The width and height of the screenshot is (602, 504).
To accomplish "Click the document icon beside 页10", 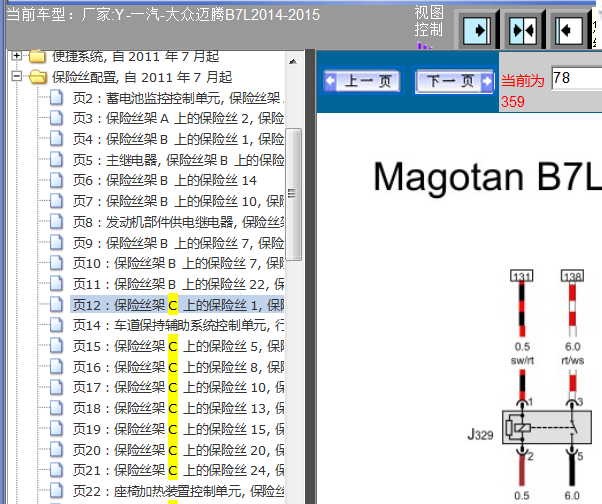I will [x=56, y=263].
